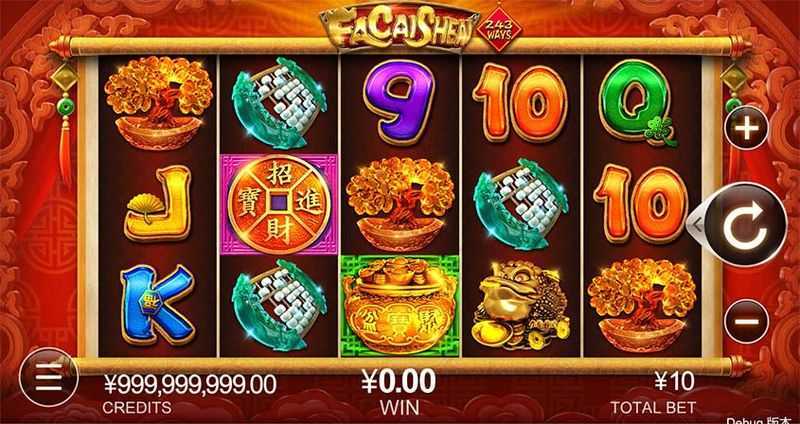Spin the reels with the circular arrow button
The height and width of the screenshot is (424, 800).
tap(745, 225)
